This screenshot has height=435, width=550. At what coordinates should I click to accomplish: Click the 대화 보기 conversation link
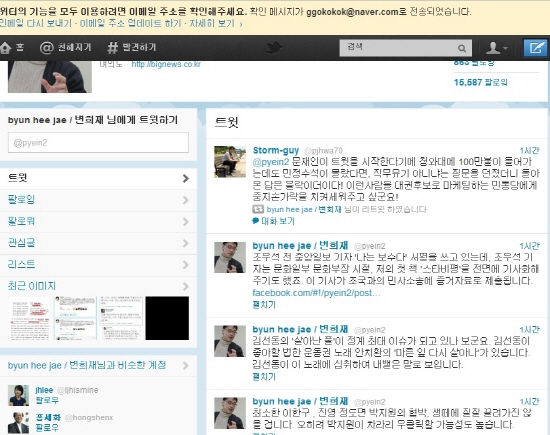point(278,221)
